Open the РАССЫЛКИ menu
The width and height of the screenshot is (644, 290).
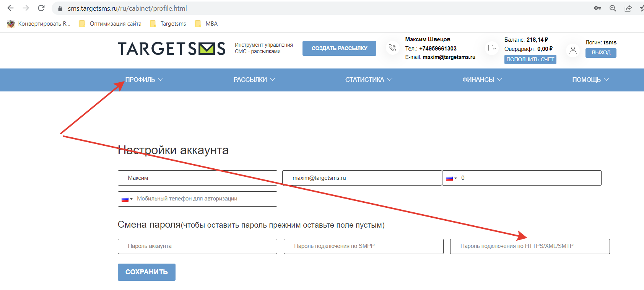point(254,80)
